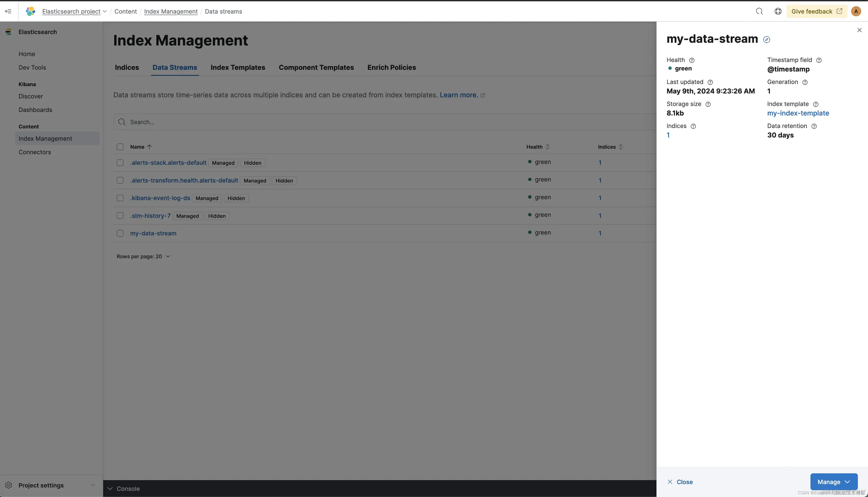Switch to the Index Templates tab
This screenshot has width=868, height=497.
[x=238, y=68]
